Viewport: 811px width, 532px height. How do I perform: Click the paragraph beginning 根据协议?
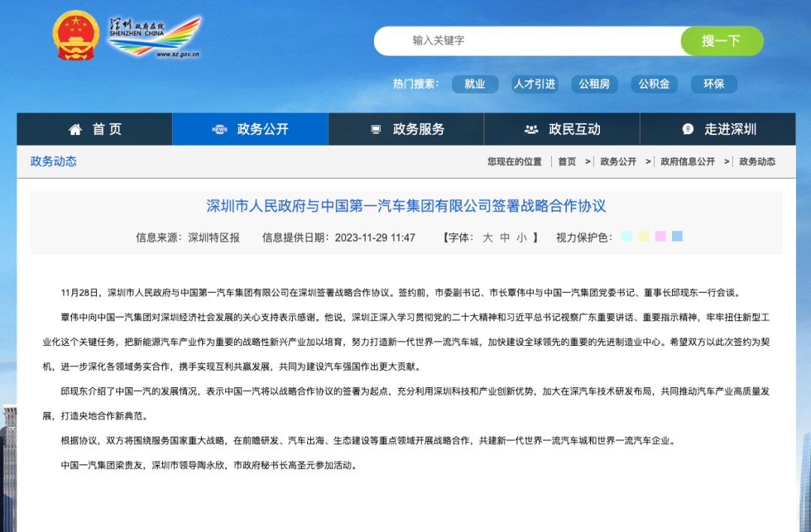[x=368, y=440]
